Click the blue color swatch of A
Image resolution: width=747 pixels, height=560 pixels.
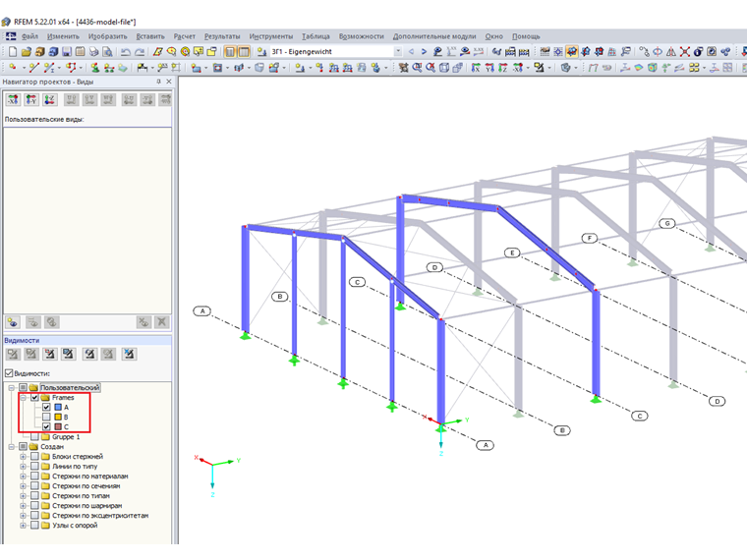coord(58,407)
